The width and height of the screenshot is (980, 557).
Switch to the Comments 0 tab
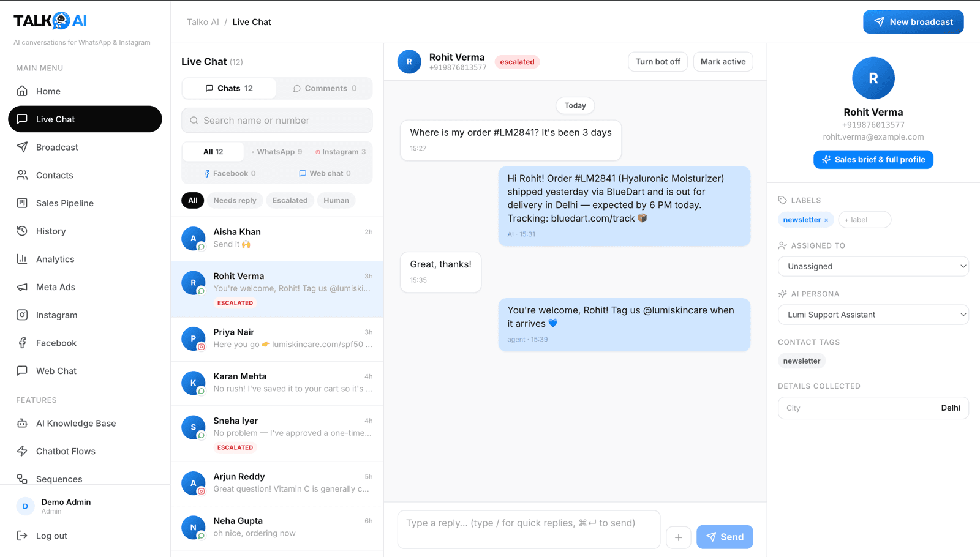(325, 88)
